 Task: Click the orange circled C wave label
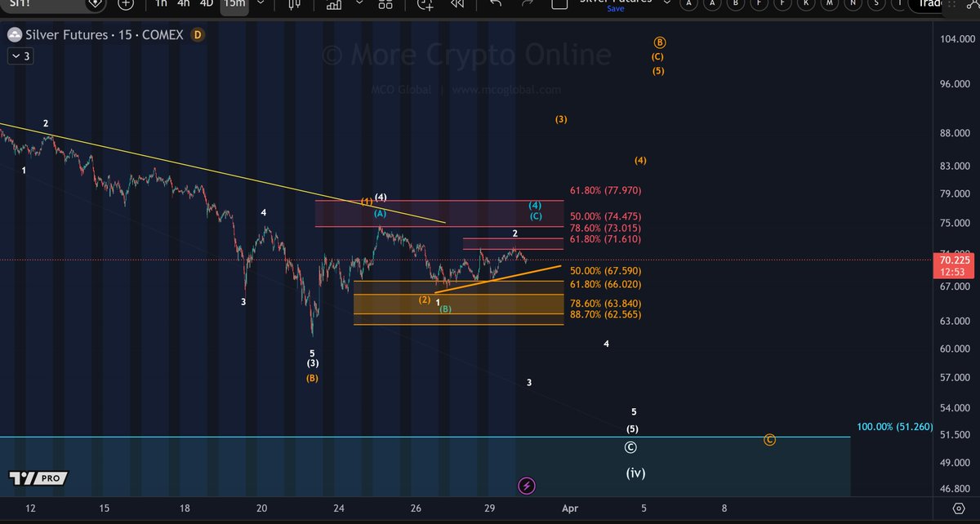(x=769, y=440)
